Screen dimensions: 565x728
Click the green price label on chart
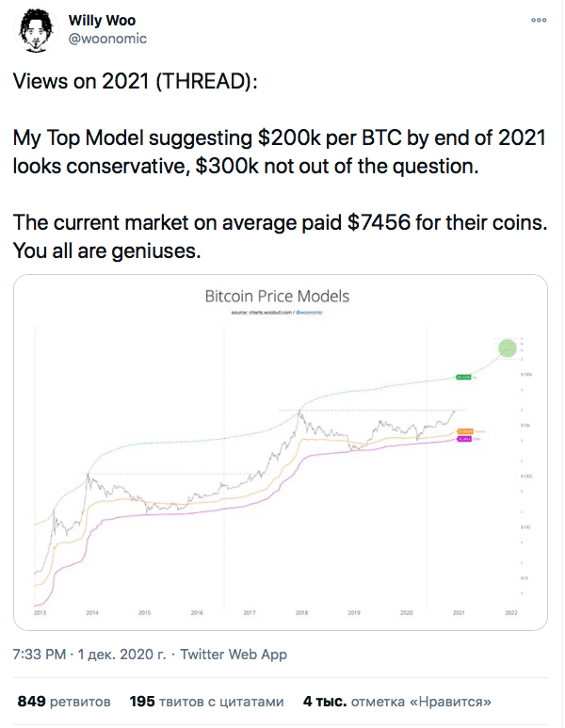coord(462,376)
